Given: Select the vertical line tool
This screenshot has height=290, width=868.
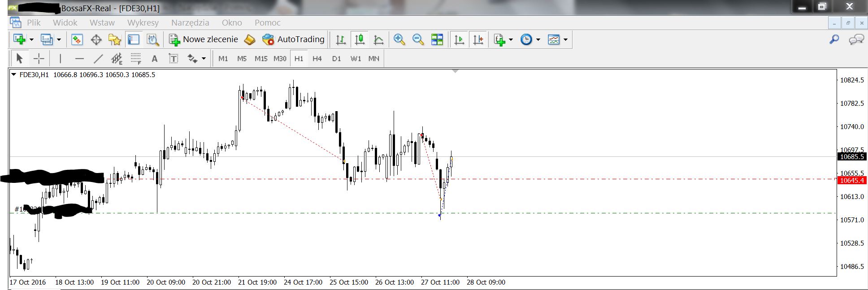Looking at the screenshot, I should pos(61,59).
